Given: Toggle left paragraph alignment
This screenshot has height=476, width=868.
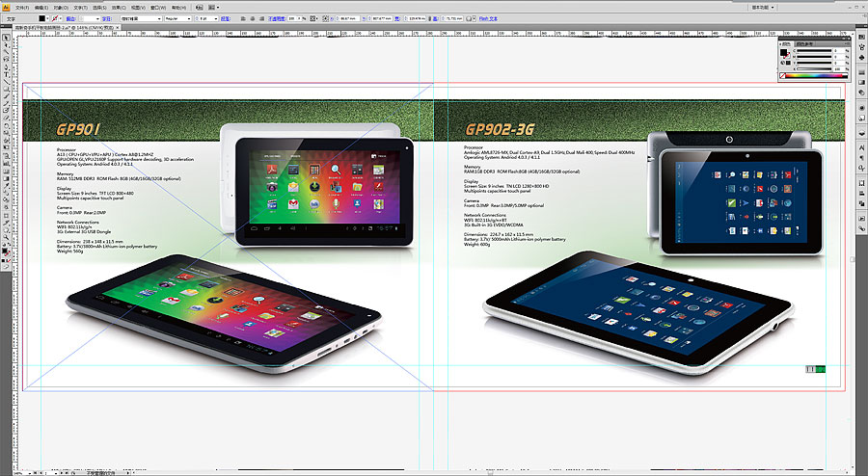Looking at the screenshot, I should [x=239, y=18].
